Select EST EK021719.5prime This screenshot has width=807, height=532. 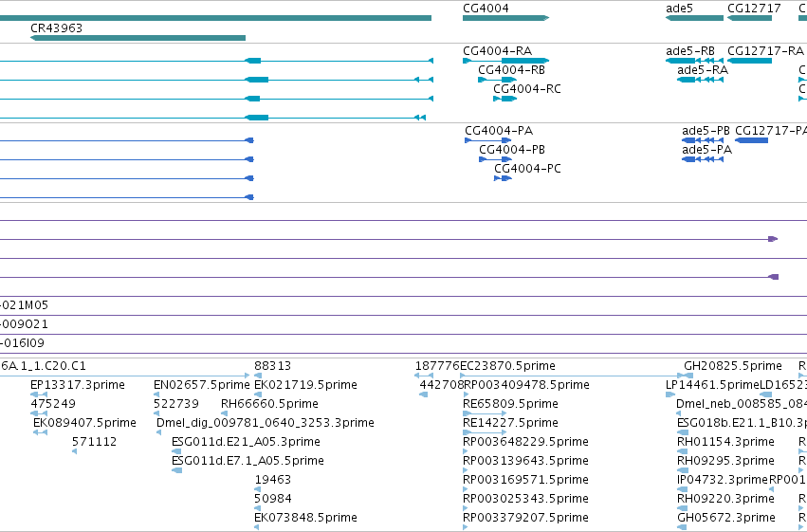305,385
